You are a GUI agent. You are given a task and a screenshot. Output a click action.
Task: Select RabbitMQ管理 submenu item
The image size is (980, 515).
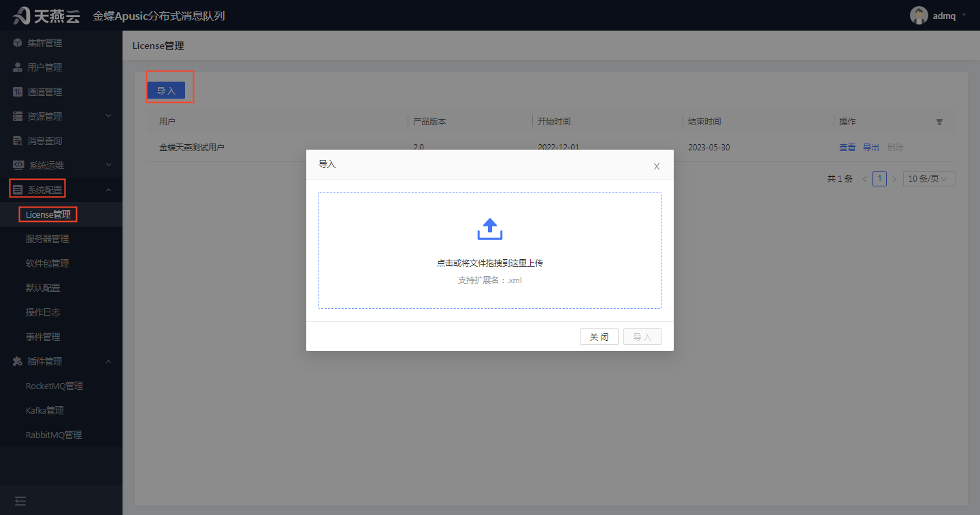[x=61, y=435]
